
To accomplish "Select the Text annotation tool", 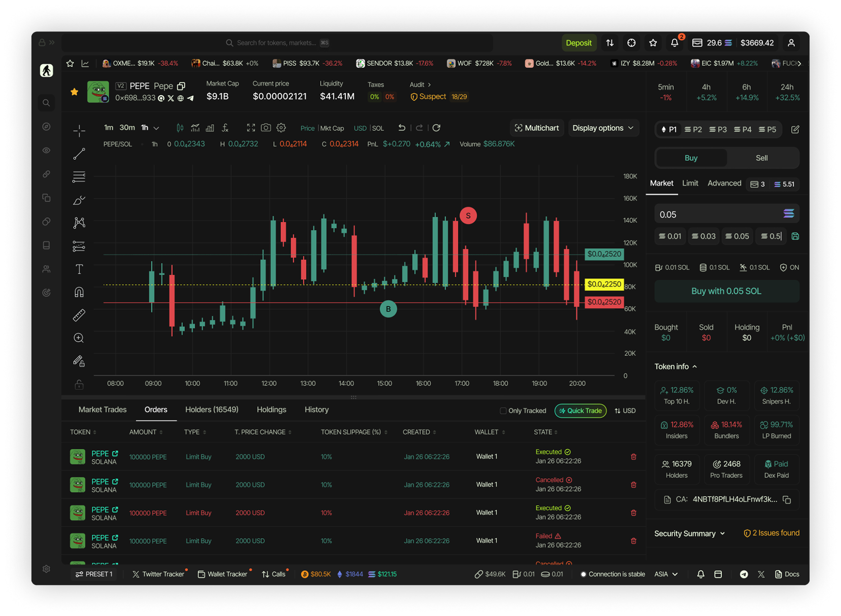I will pos(79,269).
